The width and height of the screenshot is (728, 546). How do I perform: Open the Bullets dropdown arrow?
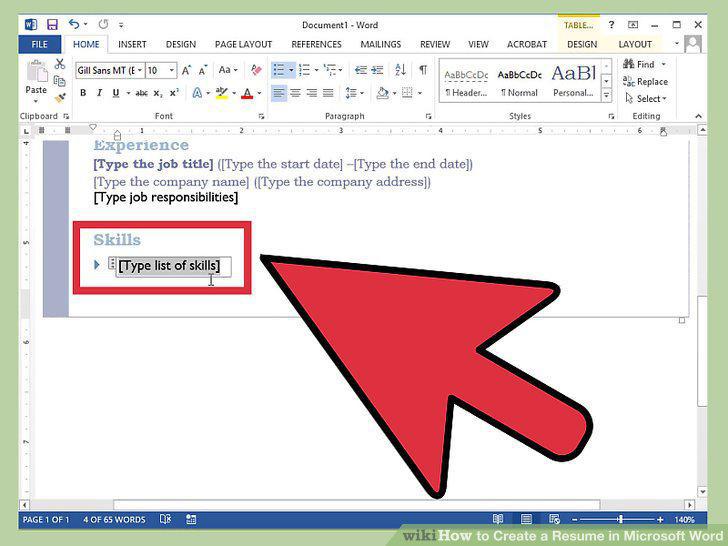(x=291, y=70)
